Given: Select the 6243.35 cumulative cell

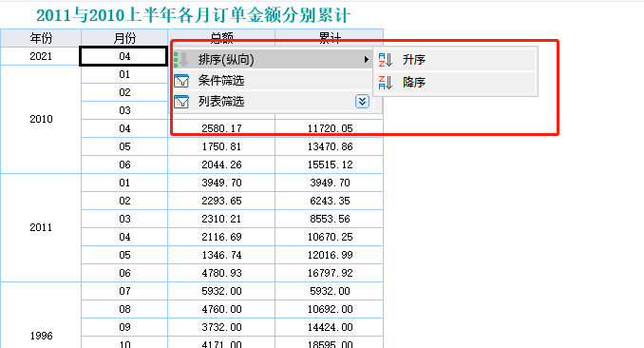Looking at the screenshot, I should pos(330,201).
